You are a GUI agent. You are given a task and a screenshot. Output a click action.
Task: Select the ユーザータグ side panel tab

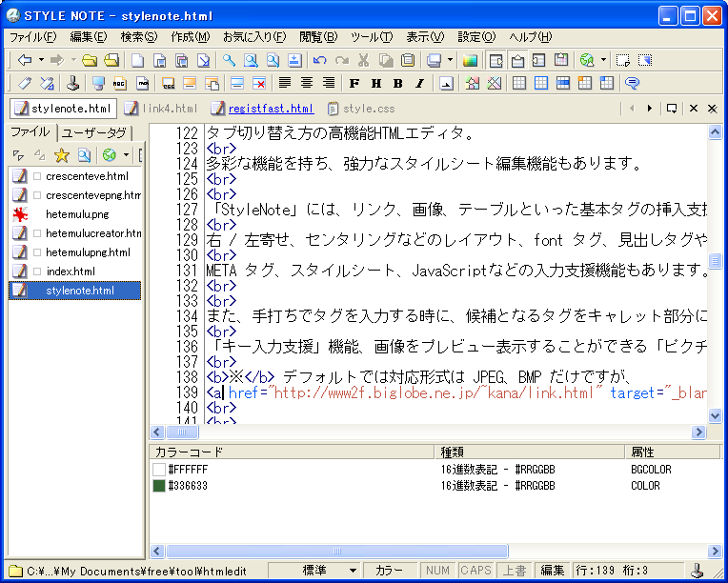click(x=94, y=133)
